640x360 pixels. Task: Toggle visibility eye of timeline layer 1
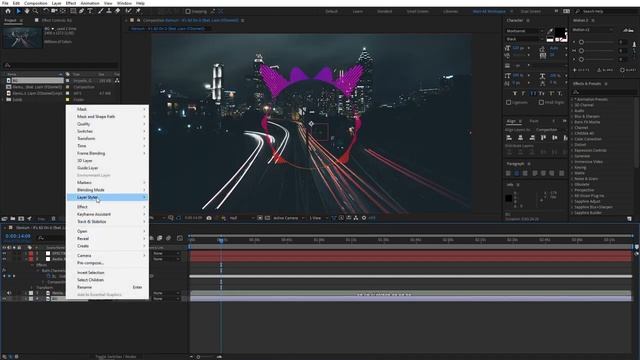coord(4,253)
